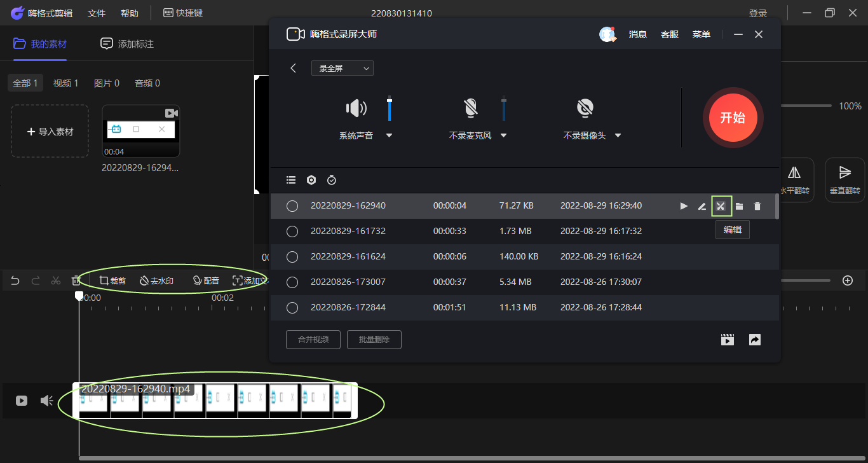The height and width of the screenshot is (463, 868).
Task: Adjust the system sound volume slider
Action: click(390, 108)
